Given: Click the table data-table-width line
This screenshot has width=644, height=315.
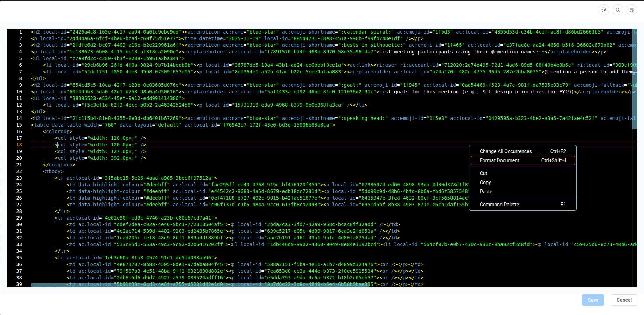Looking at the screenshot, I should (x=182, y=125).
